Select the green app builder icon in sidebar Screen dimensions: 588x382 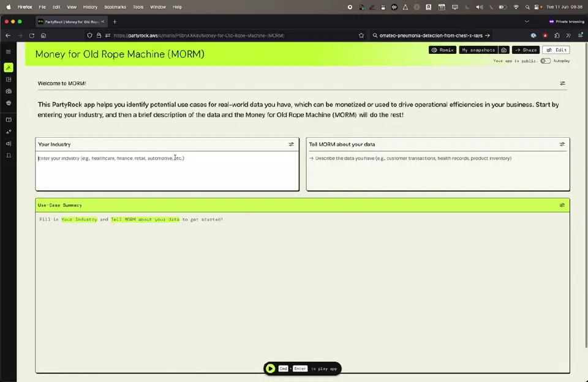(x=8, y=67)
